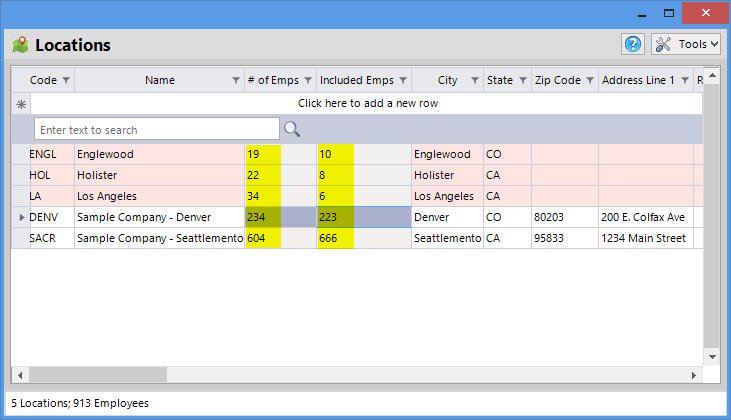This screenshot has width=731, height=420.
Task: Click status bar 5 Locations; 913 Employees
Action: (80, 403)
